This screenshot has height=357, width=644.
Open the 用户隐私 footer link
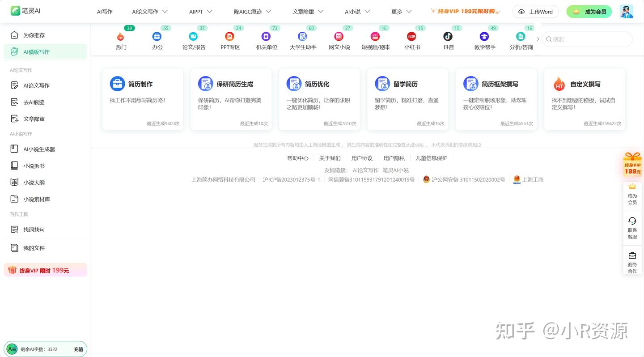394,158
